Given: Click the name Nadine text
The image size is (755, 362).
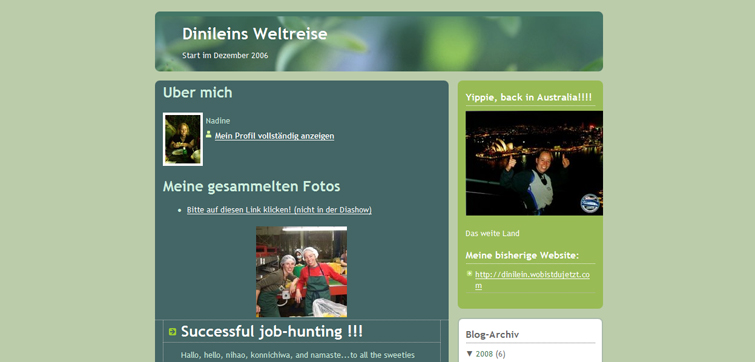Looking at the screenshot, I should click(218, 121).
